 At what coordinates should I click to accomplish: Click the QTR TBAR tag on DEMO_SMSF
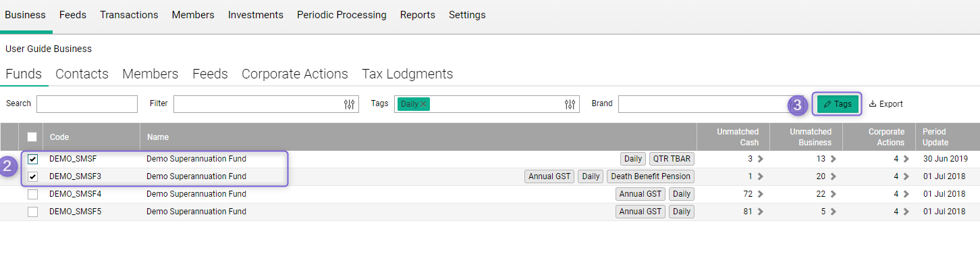click(672, 159)
